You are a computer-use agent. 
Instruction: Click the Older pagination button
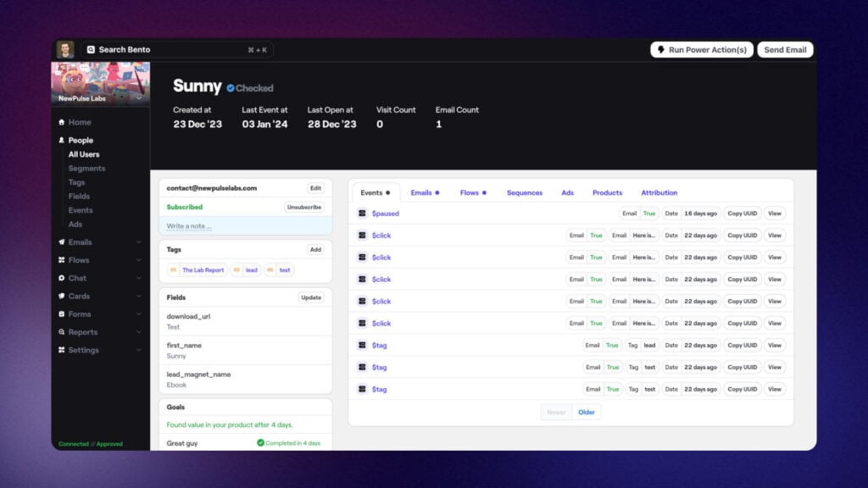pos(587,413)
